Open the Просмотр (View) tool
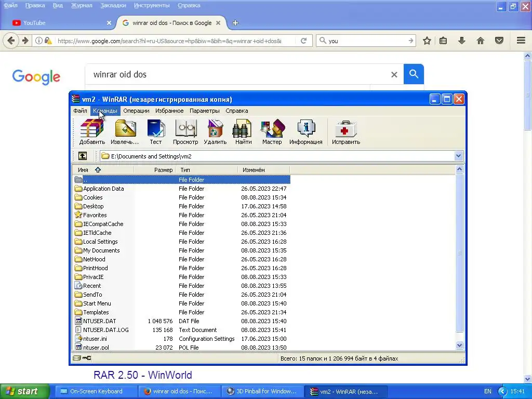The width and height of the screenshot is (532, 399). [185, 132]
